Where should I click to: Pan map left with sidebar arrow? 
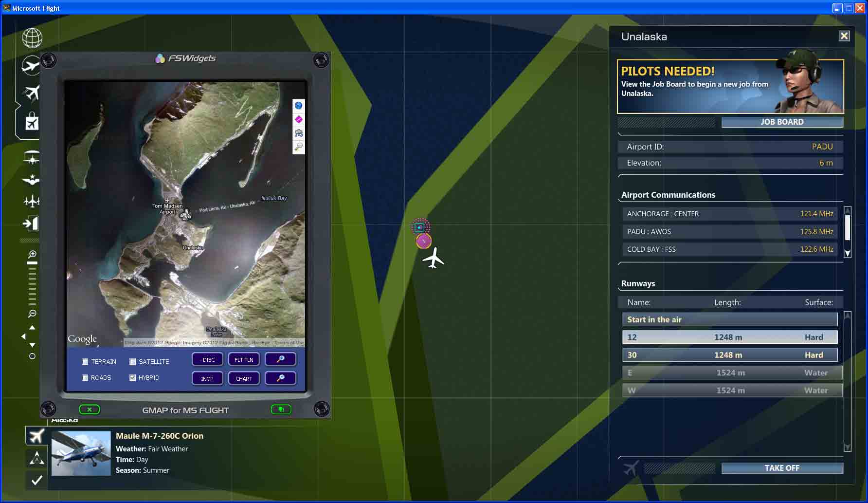[x=23, y=336]
